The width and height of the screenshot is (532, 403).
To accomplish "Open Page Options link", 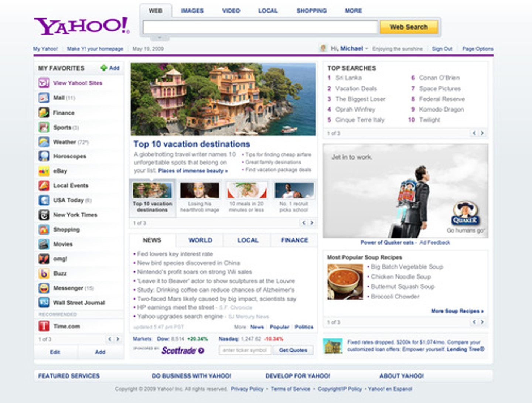I will [x=478, y=49].
